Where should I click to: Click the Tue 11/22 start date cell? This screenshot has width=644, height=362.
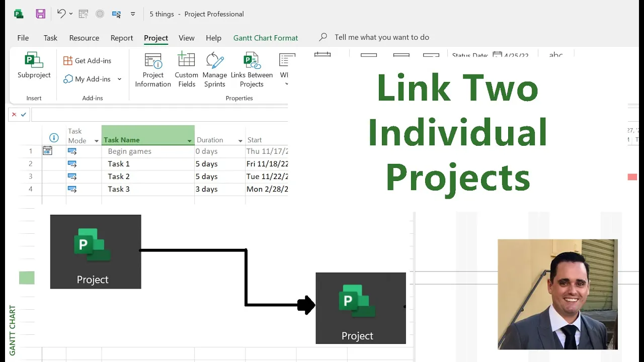tap(267, 176)
